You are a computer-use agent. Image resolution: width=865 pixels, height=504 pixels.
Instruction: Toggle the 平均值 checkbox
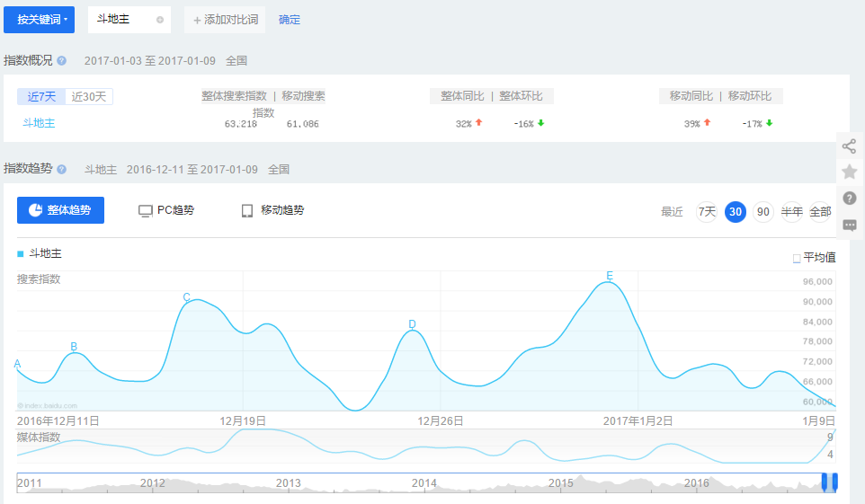tap(797, 259)
